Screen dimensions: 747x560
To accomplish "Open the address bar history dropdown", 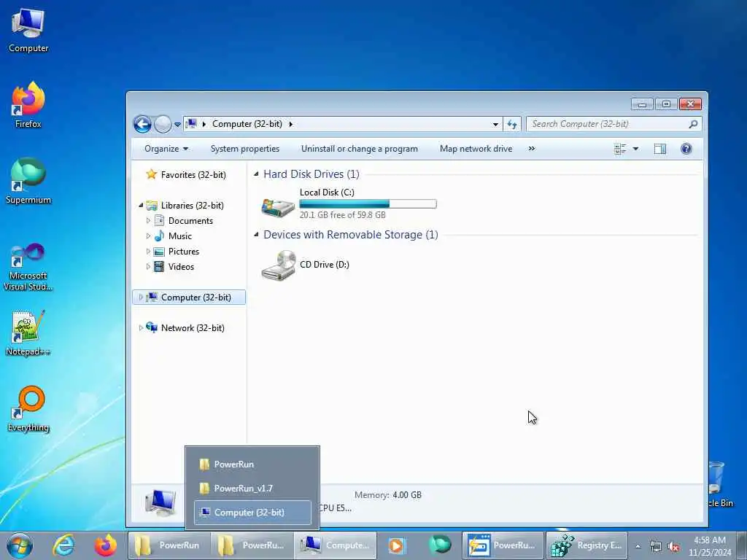I will pyautogui.click(x=495, y=124).
